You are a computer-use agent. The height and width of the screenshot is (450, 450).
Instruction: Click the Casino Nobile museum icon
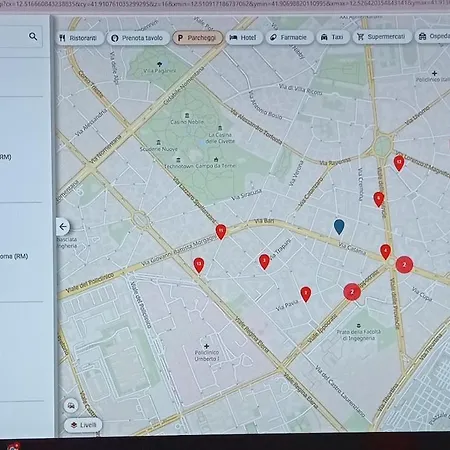pyautogui.click(x=187, y=115)
